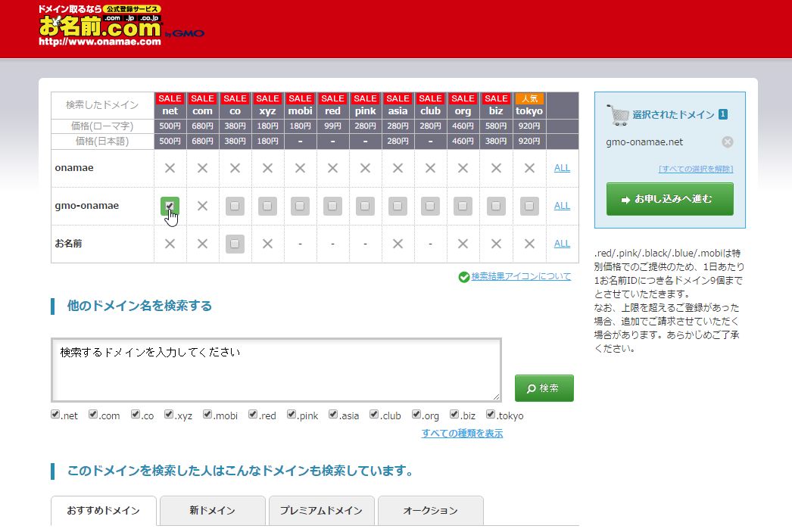This screenshot has height=532, width=792.
Task: Select ALL for gmo-onamae row
Action: [x=562, y=206]
